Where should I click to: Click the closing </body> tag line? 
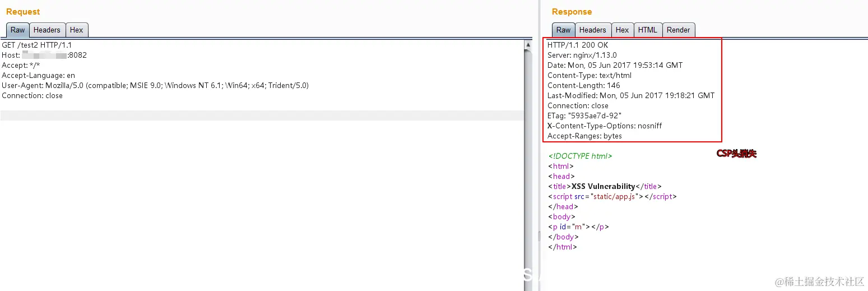(563, 237)
